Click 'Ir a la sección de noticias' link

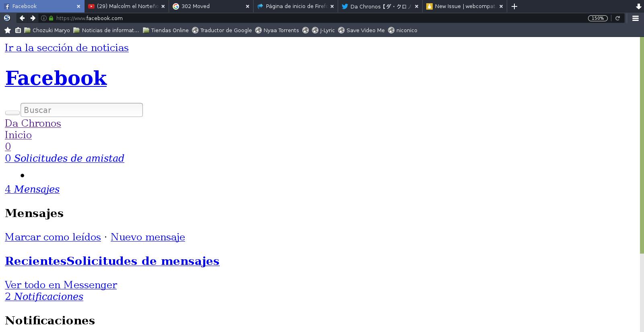67,48
